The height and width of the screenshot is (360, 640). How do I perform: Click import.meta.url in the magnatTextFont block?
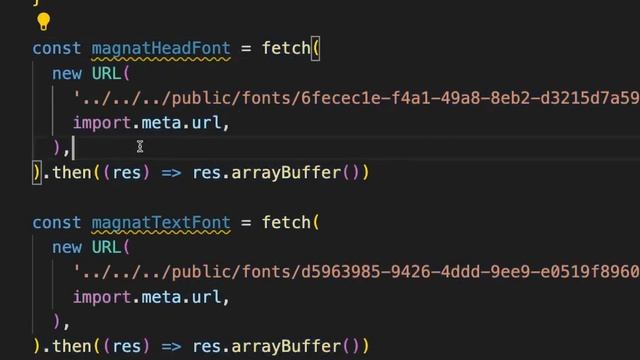pyautogui.click(x=147, y=297)
